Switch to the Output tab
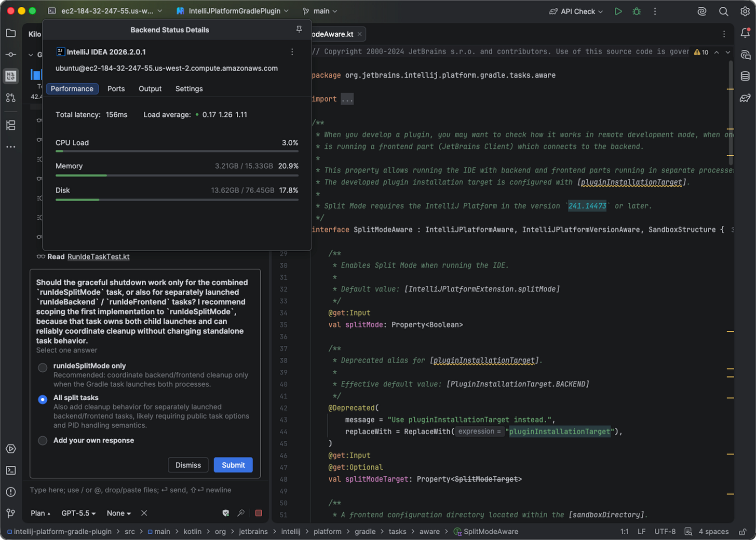This screenshot has width=756, height=540. pyautogui.click(x=150, y=89)
